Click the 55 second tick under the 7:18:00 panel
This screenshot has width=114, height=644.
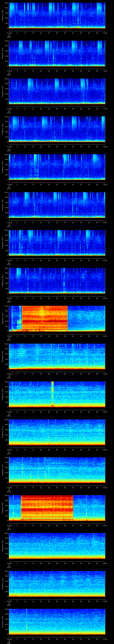click(97, 184)
